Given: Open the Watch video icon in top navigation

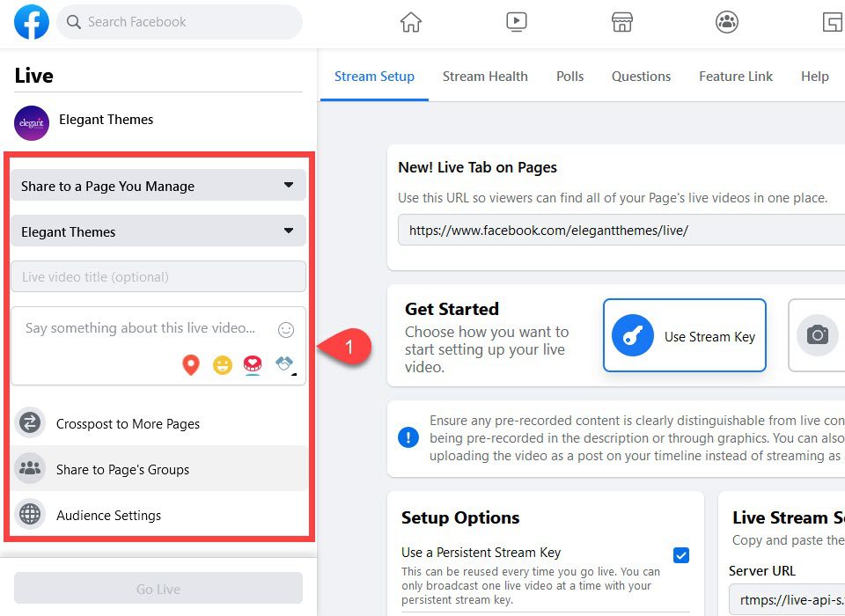Looking at the screenshot, I should [x=516, y=22].
